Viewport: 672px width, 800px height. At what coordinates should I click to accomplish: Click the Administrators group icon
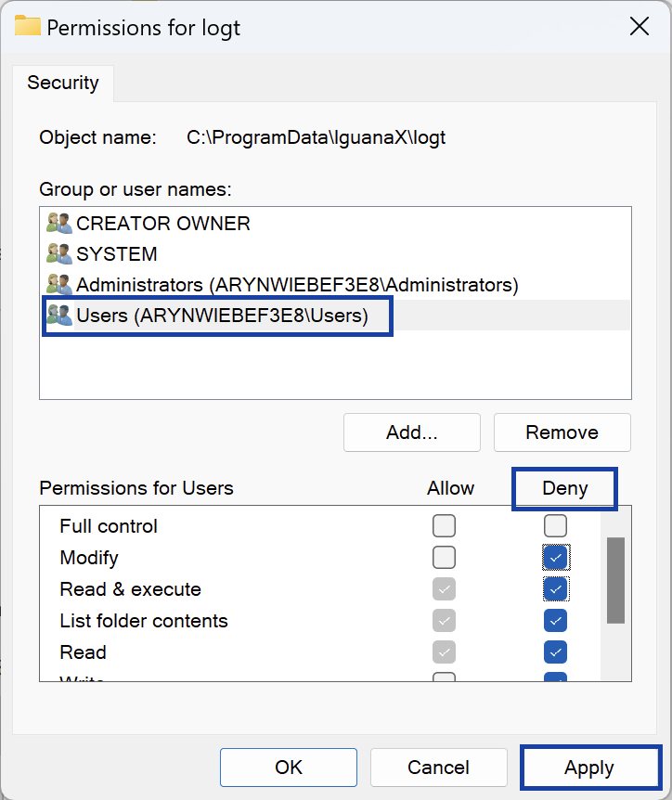pos(59,285)
